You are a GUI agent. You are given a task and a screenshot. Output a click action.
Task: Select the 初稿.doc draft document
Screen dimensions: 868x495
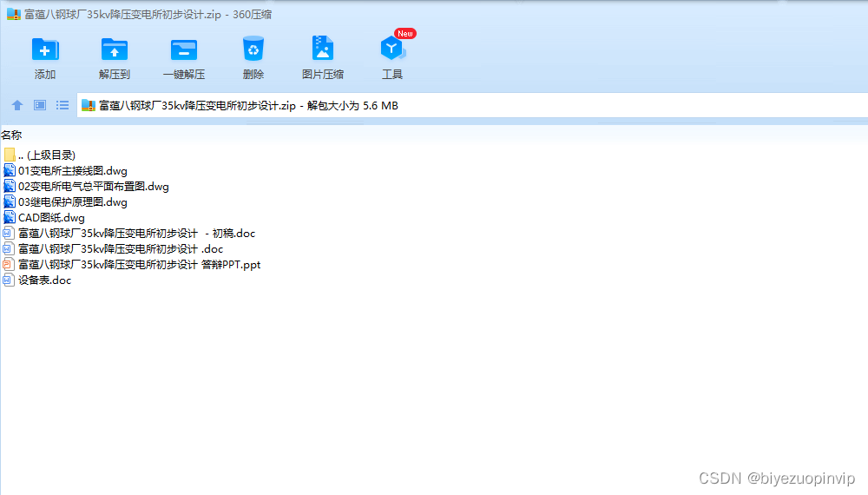click(x=137, y=233)
